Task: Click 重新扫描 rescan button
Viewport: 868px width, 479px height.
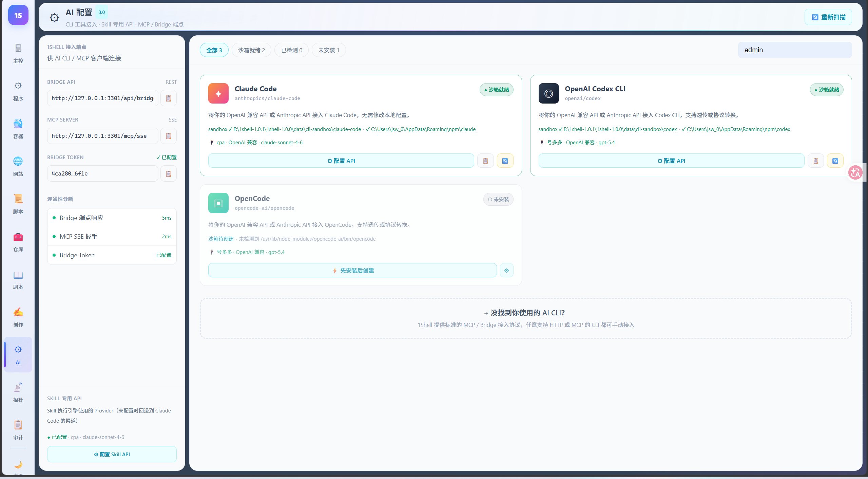Action: (x=828, y=17)
